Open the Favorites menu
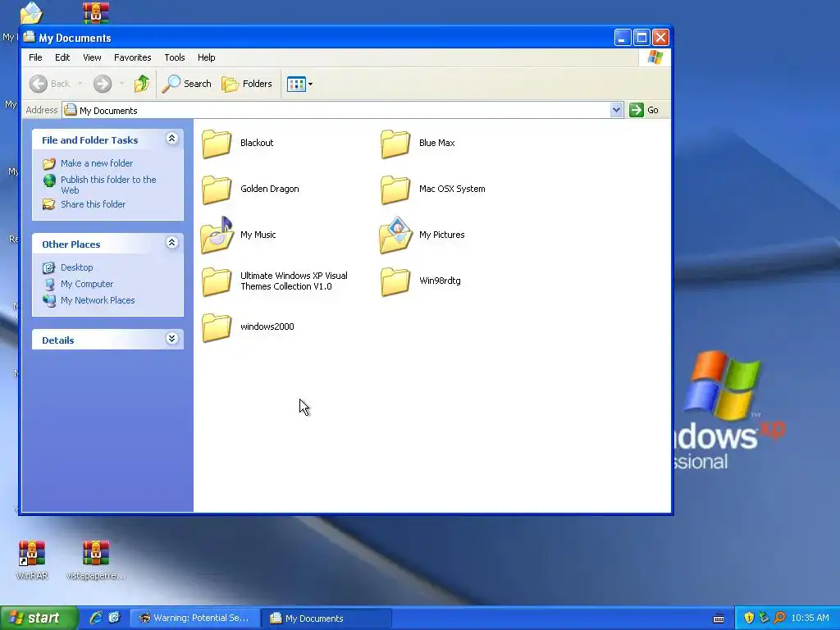This screenshot has height=630, width=840. tap(132, 57)
